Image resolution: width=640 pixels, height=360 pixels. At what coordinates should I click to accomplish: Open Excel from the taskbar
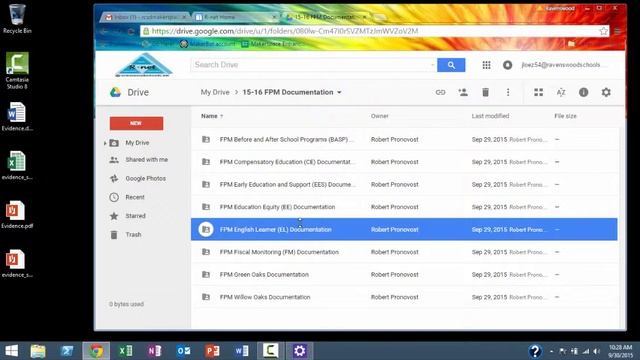(x=125, y=351)
